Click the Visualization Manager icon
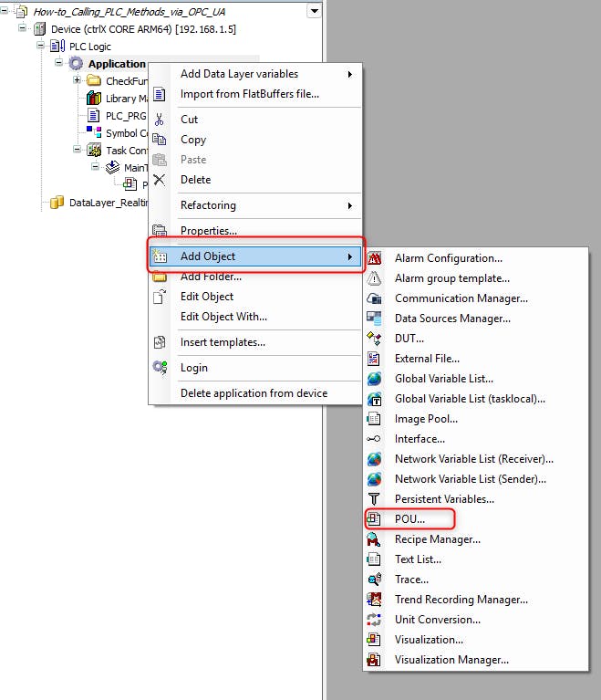The image size is (601, 700). click(374, 660)
